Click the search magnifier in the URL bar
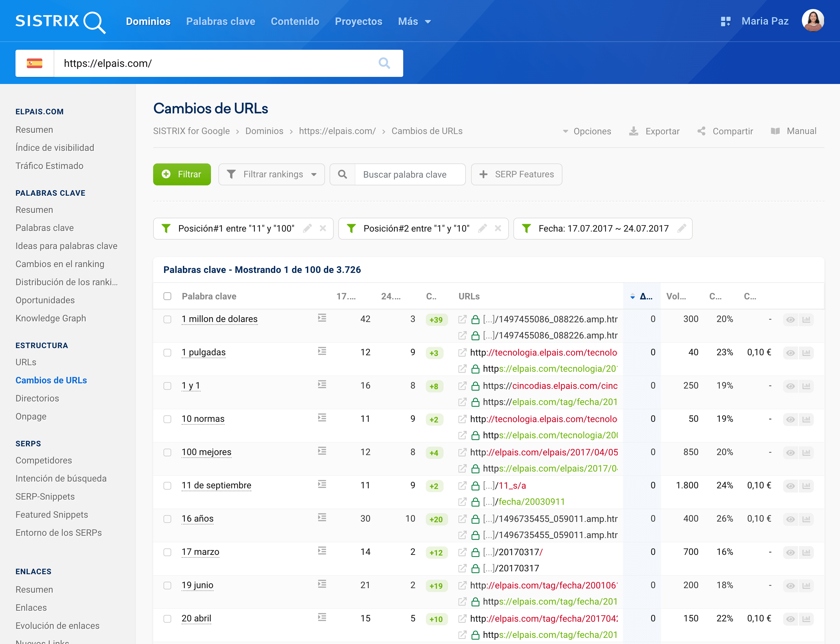Image resolution: width=840 pixels, height=644 pixels. click(x=384, y=63)
